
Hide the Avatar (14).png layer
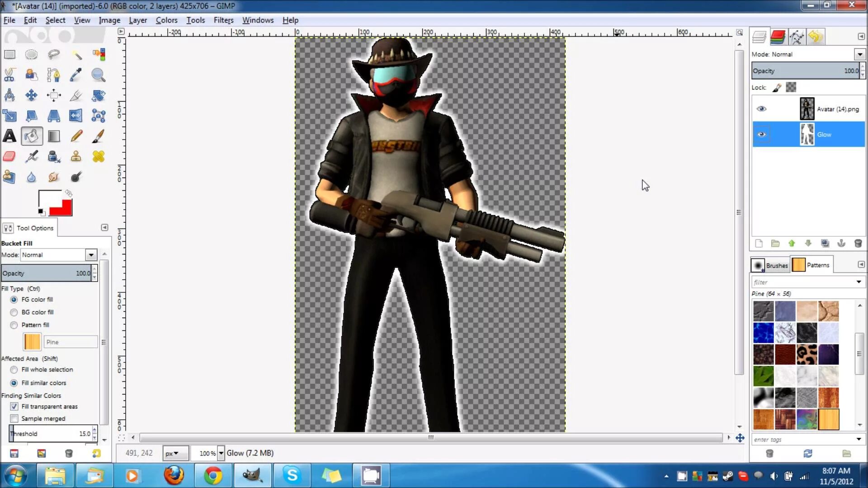[761, 109]
